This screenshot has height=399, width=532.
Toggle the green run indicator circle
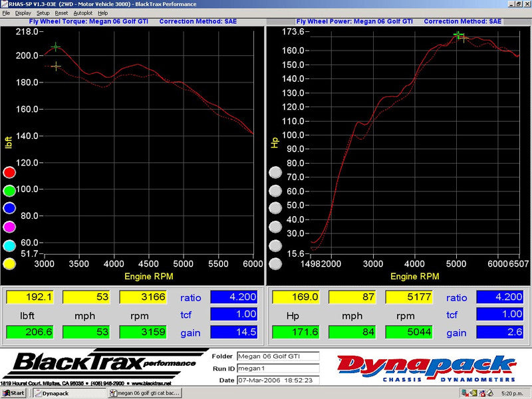tap(9, 191)
